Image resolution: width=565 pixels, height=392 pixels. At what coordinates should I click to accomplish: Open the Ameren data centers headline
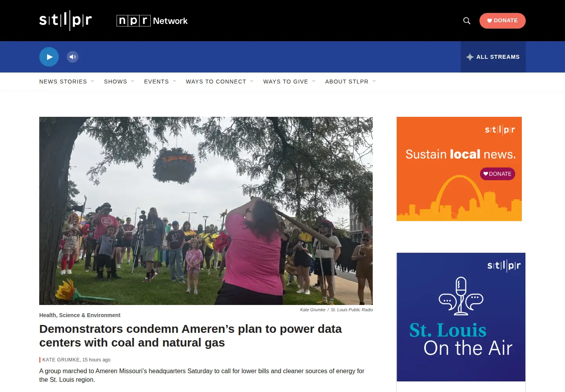[190, 336]
